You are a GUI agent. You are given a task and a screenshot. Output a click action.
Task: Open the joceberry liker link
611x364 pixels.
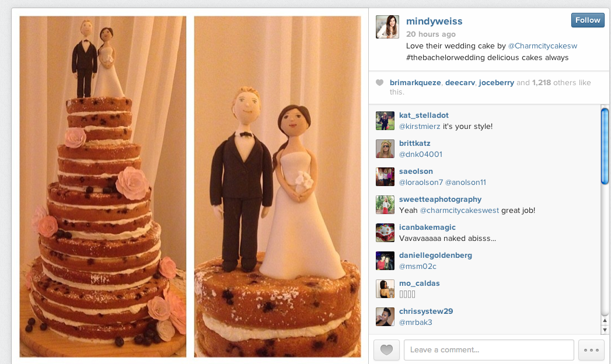[x=496, y=82]
